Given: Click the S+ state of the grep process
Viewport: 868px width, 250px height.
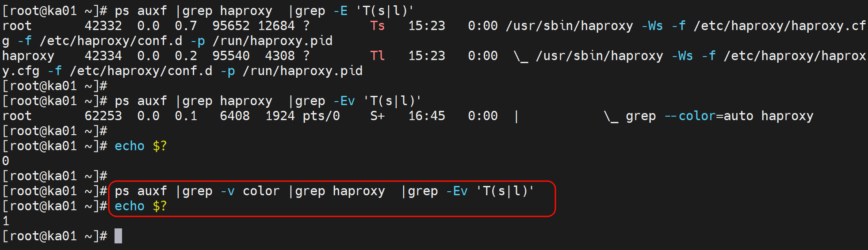Looking at the screenshot, I should tap(377, 116).
